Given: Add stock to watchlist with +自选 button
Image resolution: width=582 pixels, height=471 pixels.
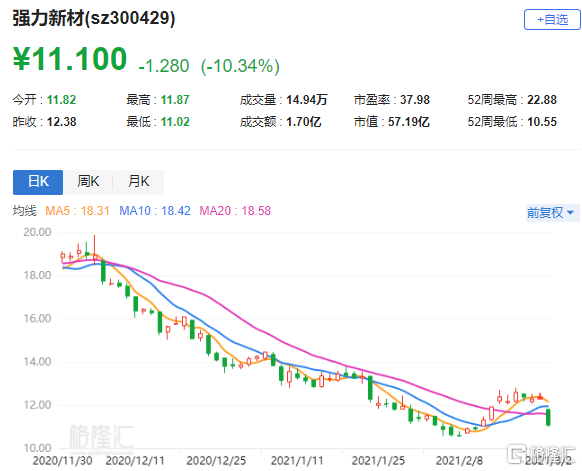Looking at the screenshot, I should 552,20.
